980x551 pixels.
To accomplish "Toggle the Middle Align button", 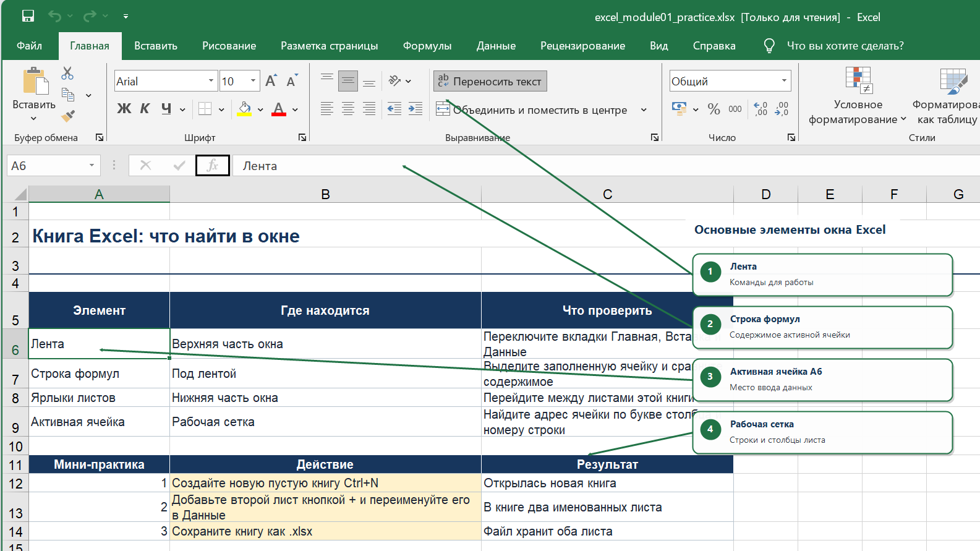I will click(x=348, y=80).
